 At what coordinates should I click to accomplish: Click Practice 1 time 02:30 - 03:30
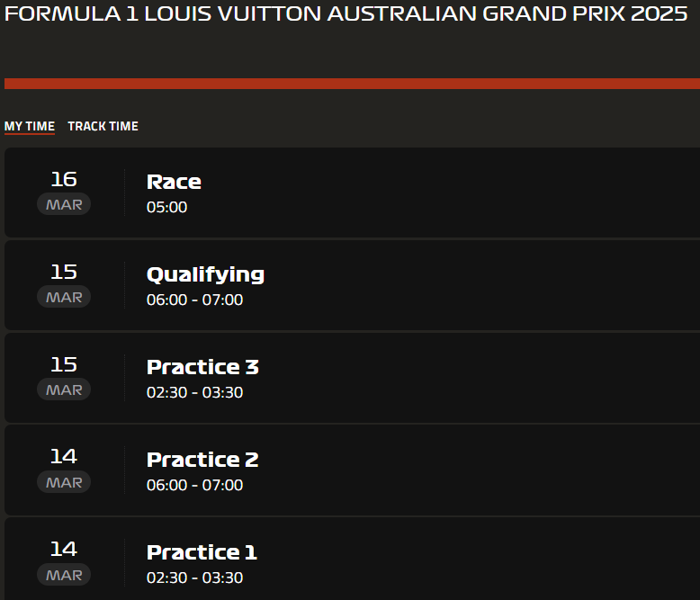click(x=194, y=578)
